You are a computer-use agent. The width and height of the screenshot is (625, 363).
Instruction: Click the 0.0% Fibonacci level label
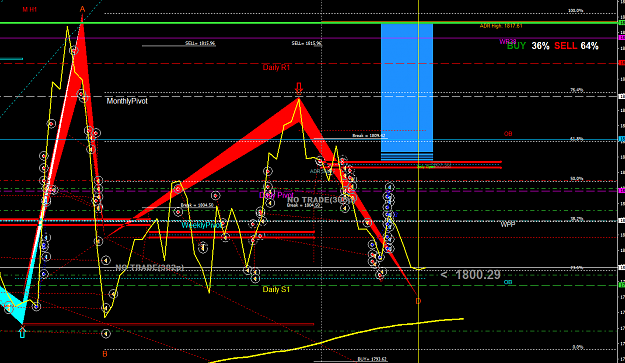point(578,347)
